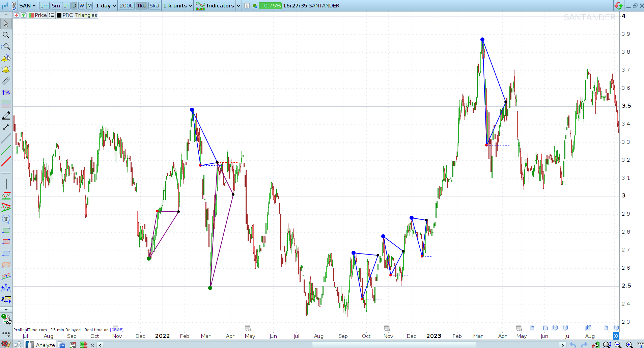Image resolution: width=644 pixels, height=348 pixels.
Task: Open chart settings wrench icon
Action: (596, 345)
